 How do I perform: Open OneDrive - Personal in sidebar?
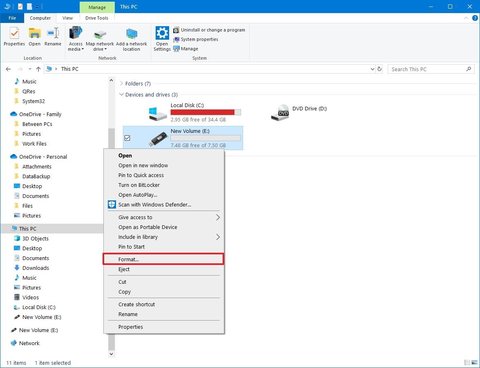point(39,157)
